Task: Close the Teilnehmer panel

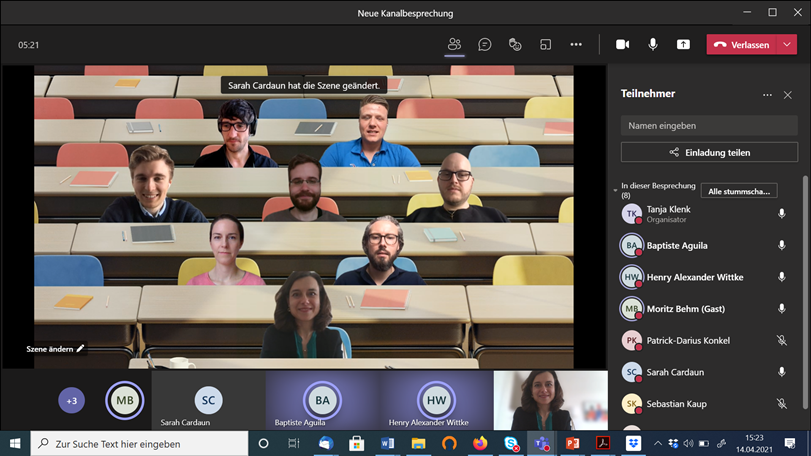Action: coord(787,95)
